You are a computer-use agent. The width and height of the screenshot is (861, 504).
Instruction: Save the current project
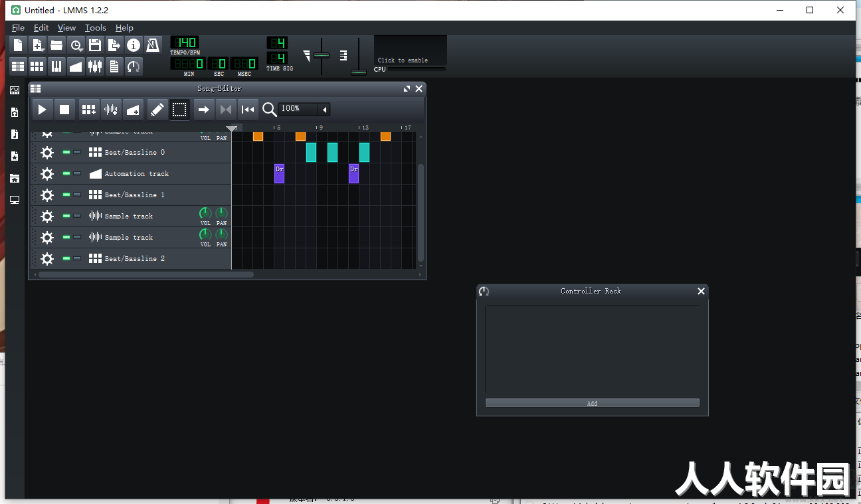point(95,45)
